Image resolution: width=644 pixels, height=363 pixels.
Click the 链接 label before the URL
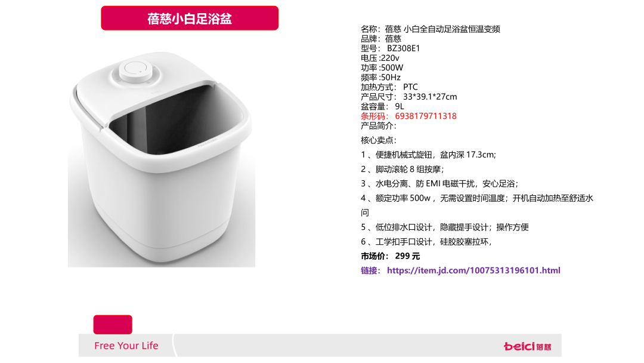371,270
